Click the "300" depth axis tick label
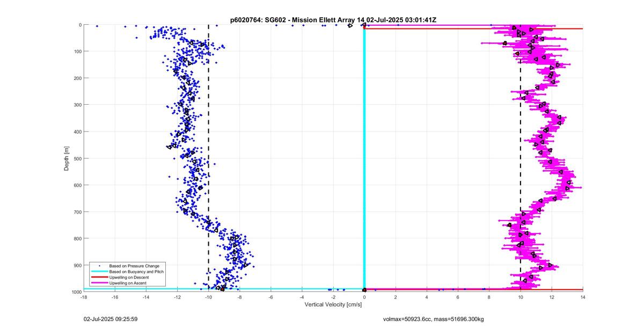Image resolution: width=644 pixels, height=328 pixels. [77, 105]
